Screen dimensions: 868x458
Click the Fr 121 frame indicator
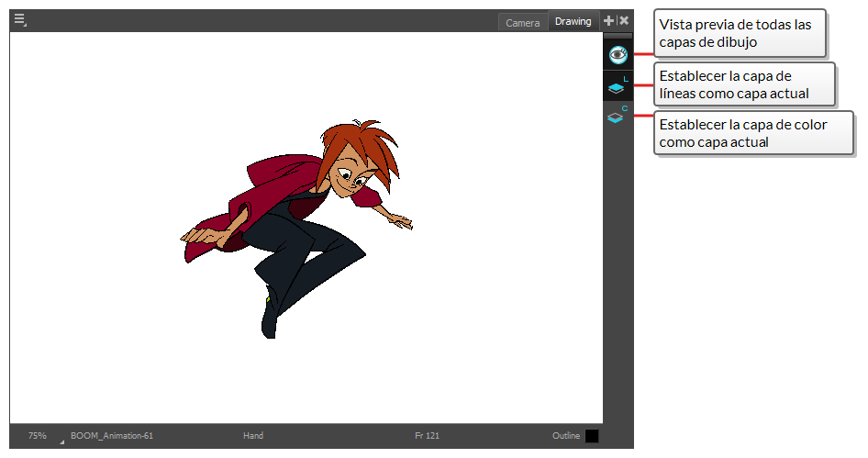(427, 436)
